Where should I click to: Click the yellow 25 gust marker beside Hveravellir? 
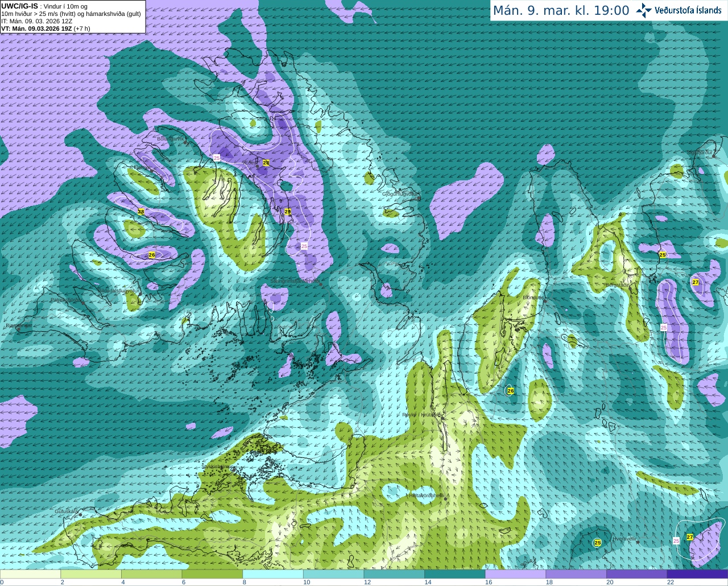(x=598, y=543)
